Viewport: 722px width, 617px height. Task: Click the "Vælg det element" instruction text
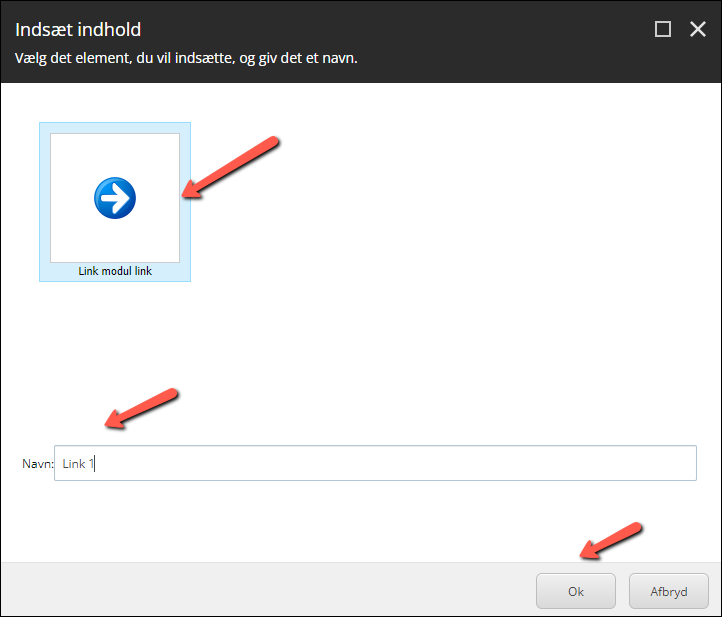pyautogui.click(x=186, y=58)
